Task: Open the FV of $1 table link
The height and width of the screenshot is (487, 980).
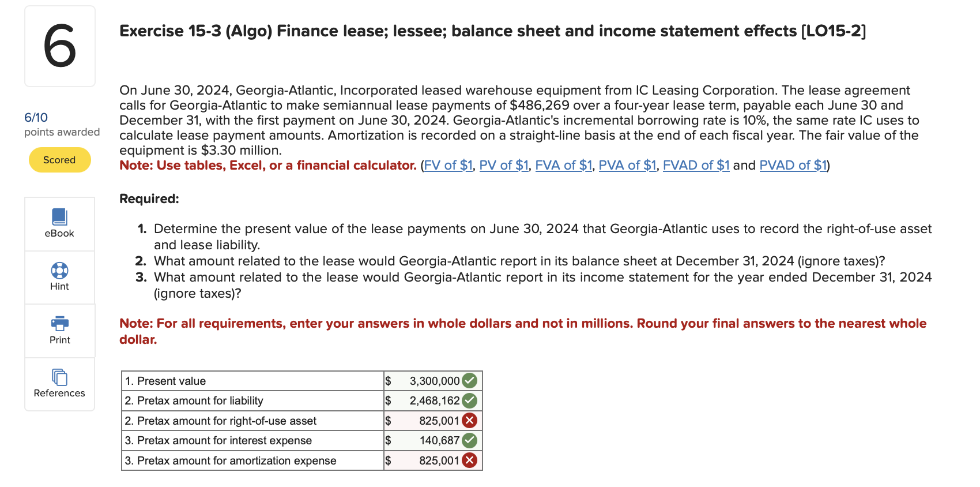Action: coord(448,166)
